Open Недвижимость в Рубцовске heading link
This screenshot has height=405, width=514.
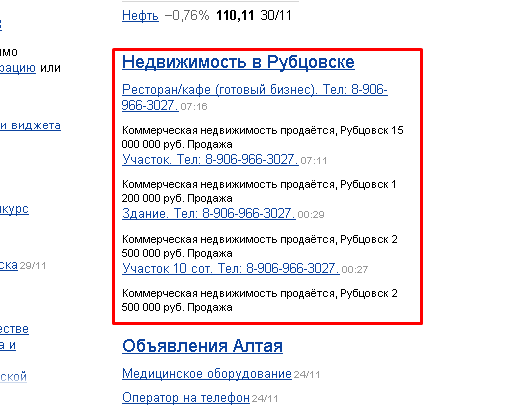coord(238,62)
